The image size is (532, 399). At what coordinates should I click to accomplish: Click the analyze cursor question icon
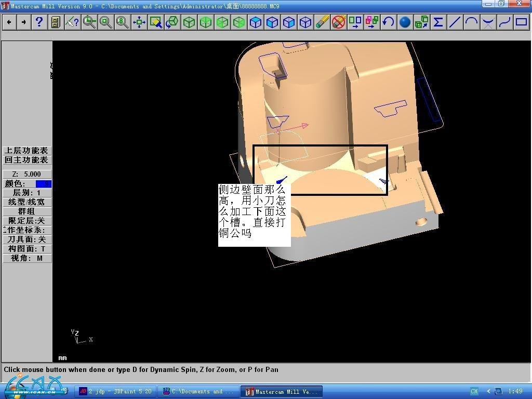pos(72,22)
